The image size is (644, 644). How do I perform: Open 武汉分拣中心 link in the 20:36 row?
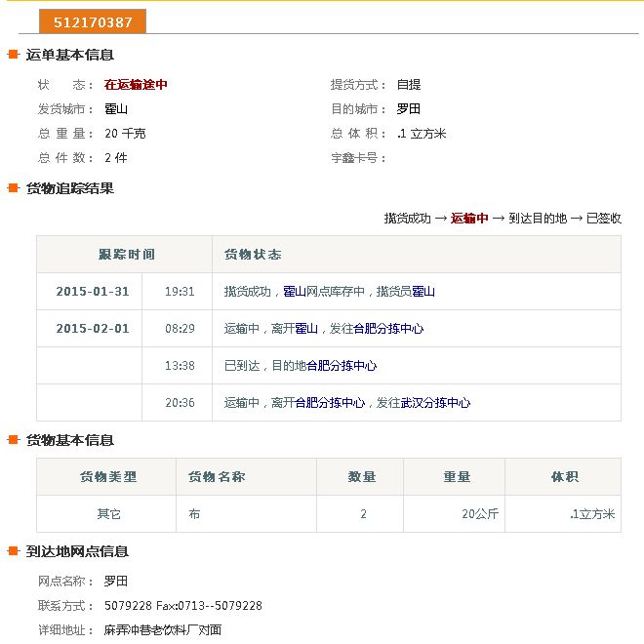(435, 403)
